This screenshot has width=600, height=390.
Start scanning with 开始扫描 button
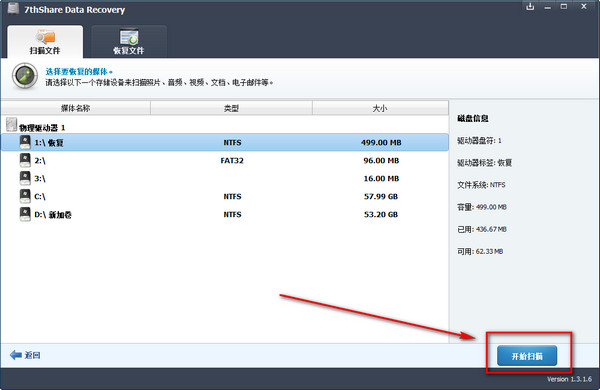[x=527, y=356]
